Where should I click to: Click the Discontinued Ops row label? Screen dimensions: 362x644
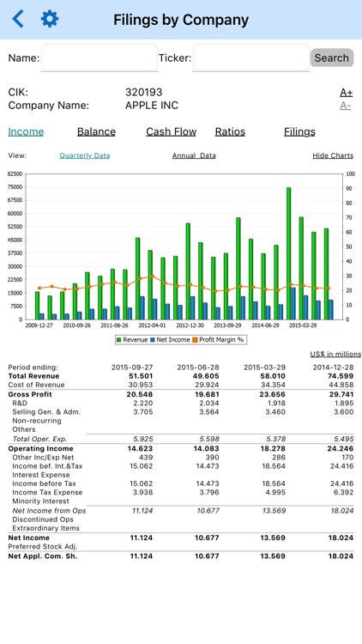[x=43, y=519]
